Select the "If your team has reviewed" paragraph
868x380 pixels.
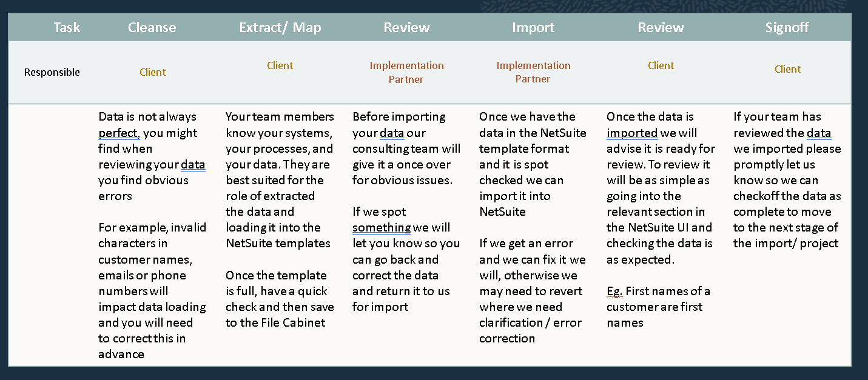coord(787,180)
